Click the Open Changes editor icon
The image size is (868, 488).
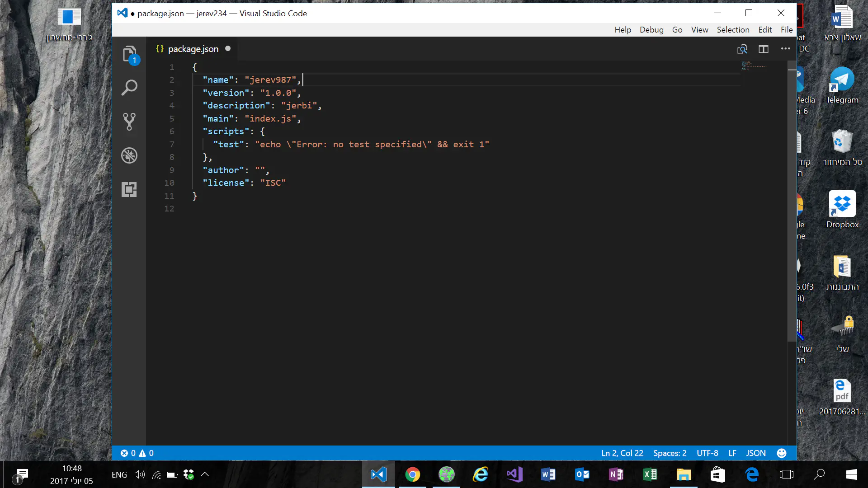point(742,49)
